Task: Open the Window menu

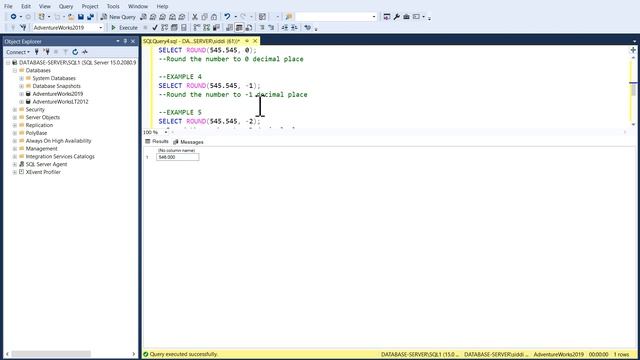Action: [138, 6]
